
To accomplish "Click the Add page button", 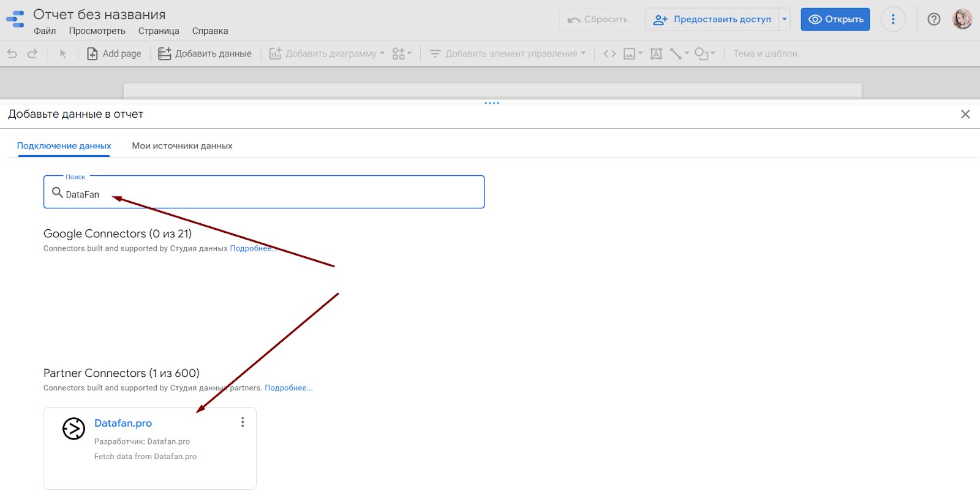I will click(114, 54).
